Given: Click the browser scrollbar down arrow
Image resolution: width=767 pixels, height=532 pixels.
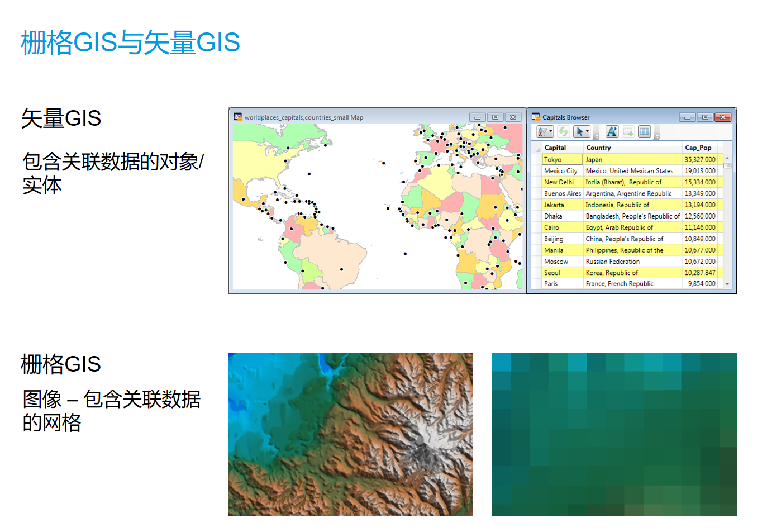Looking at the screenshot, I should 727,284.
